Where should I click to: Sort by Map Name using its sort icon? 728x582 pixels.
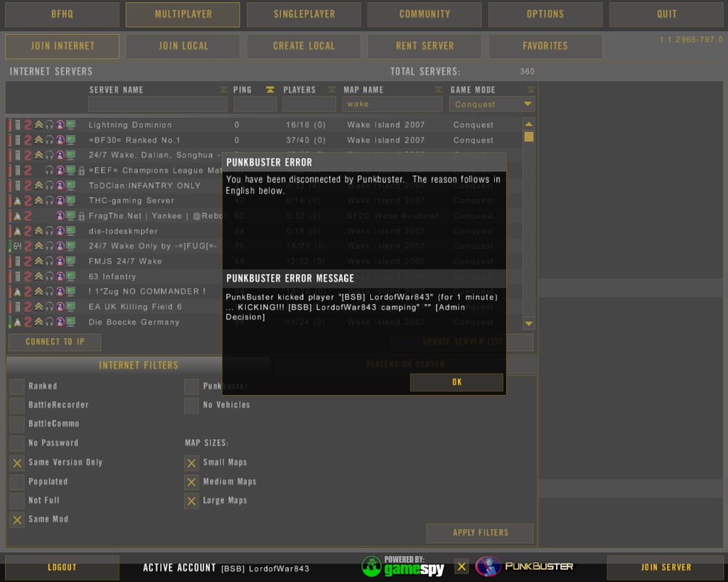(439, 90)
